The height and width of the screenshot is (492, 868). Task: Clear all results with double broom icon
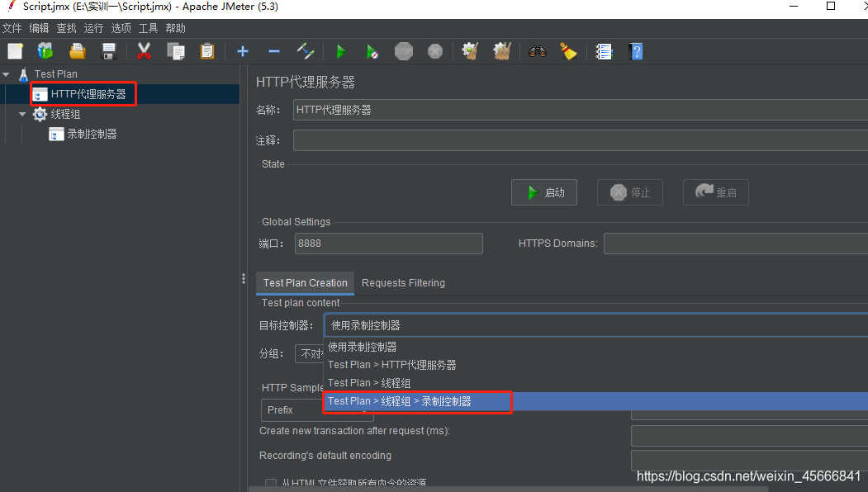pos(502,51)
